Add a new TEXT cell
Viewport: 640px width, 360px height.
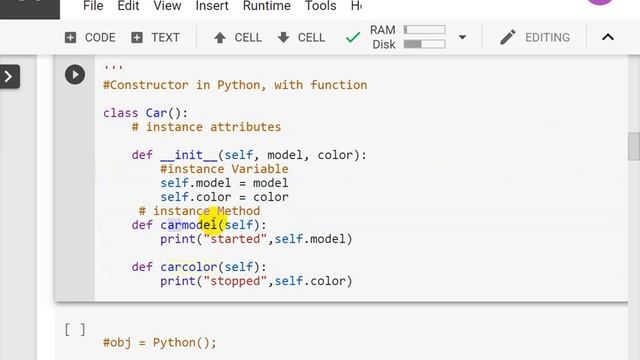(155, 38)
